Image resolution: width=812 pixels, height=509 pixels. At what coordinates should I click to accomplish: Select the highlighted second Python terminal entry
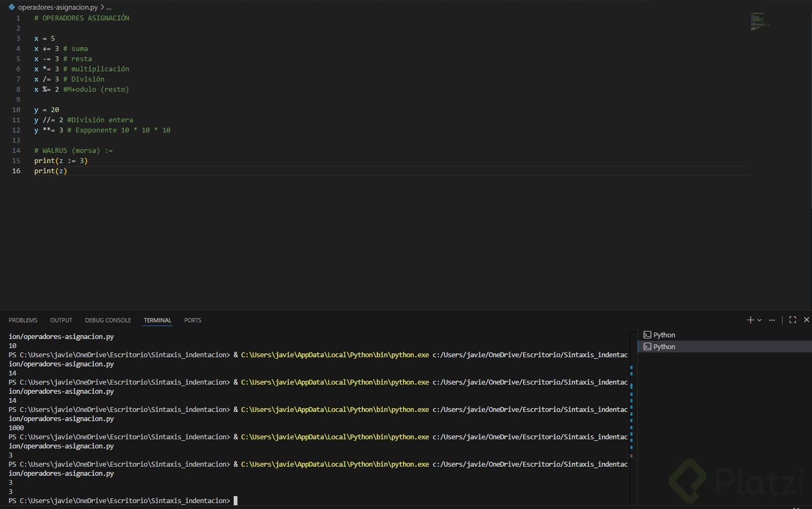coord(664,346)
